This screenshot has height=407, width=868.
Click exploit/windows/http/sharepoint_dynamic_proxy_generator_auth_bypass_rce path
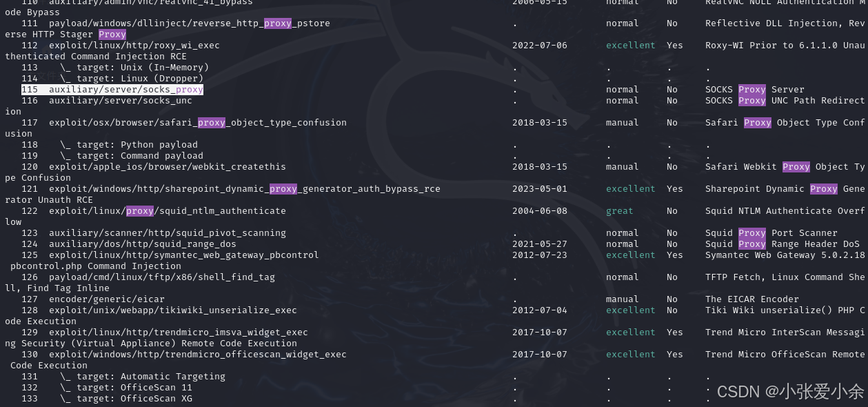245,189
